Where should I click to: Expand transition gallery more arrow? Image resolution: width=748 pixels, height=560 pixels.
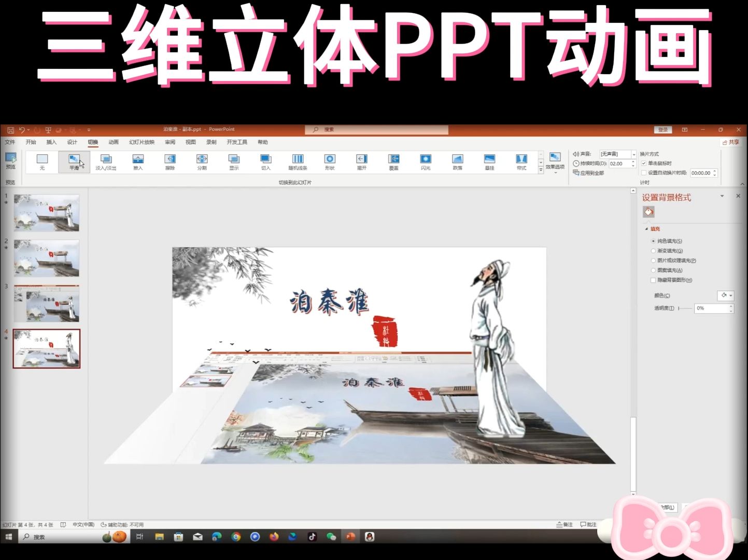(541, 170)
